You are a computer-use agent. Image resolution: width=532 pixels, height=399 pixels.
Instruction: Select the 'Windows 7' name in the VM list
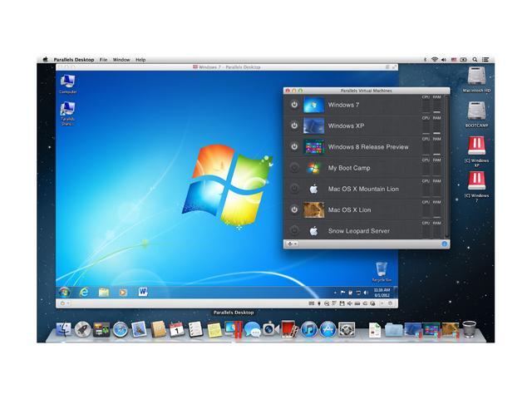pyautogui.click(x=343, y=105)
